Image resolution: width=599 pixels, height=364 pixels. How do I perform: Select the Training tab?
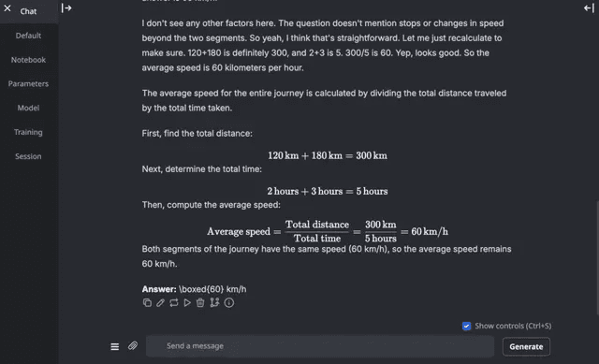point(28,132)
